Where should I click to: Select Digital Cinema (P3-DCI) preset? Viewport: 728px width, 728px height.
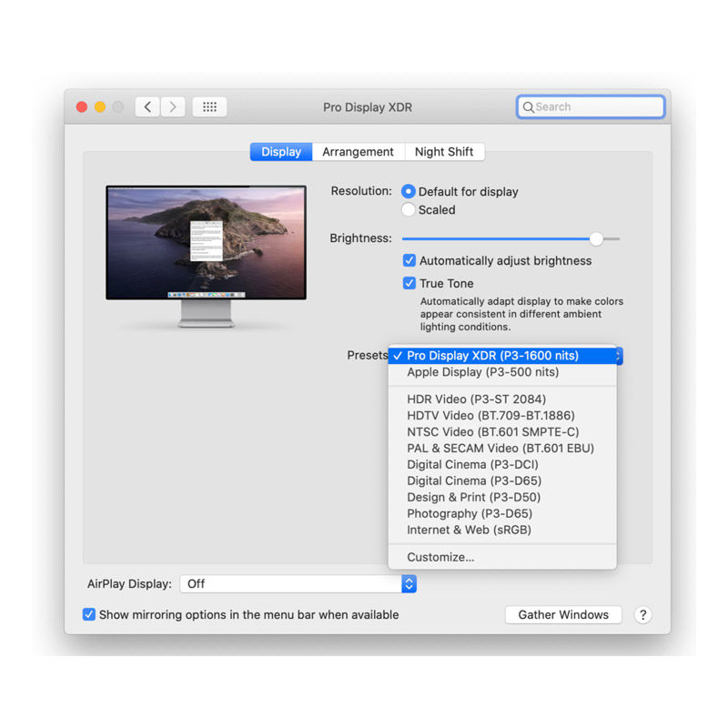pos(502,464)
